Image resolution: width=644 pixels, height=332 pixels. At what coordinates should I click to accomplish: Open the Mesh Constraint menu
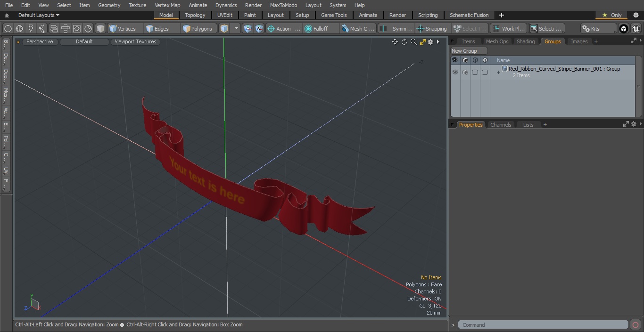pos(358,29)
